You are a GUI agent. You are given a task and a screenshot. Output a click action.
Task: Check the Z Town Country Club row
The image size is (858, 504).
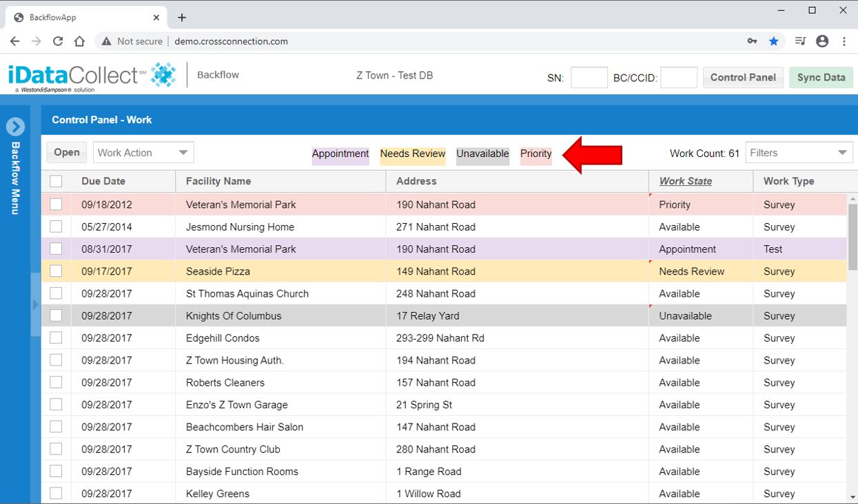[56, 449]
